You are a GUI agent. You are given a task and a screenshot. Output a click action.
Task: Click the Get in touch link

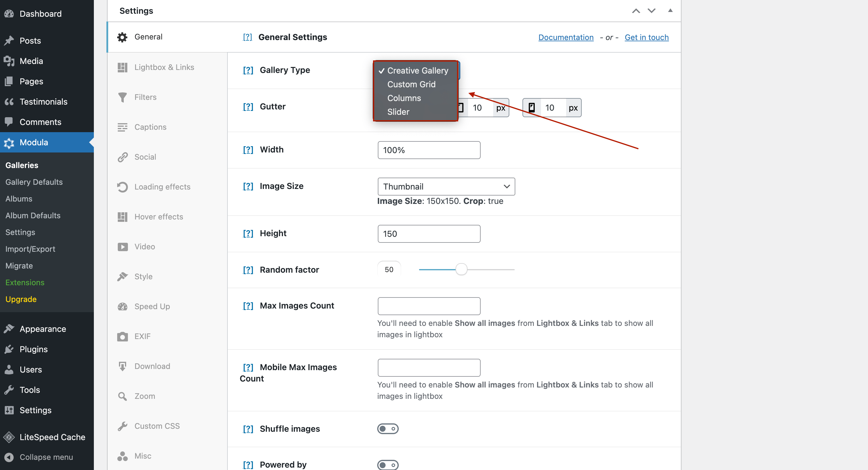pos(647,36)
